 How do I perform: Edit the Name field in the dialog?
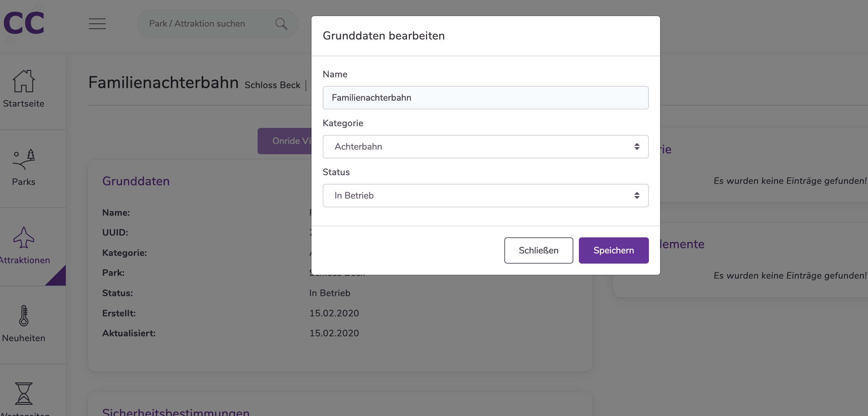[485, 98]
